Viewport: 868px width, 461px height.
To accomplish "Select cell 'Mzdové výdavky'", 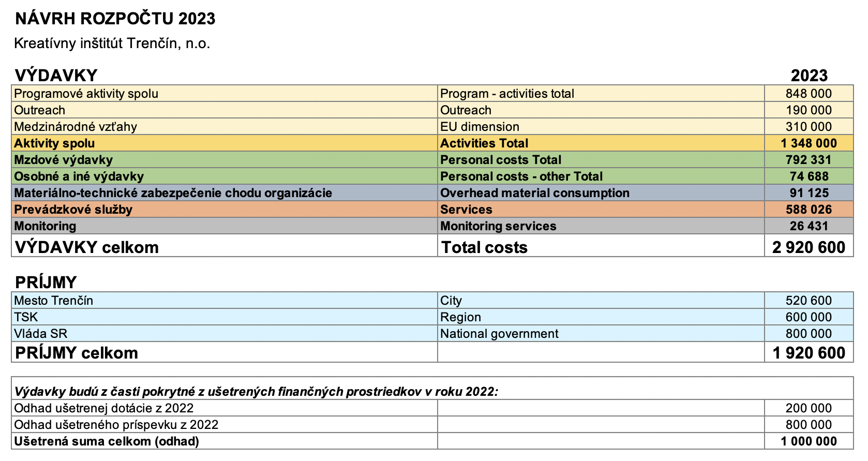I will 225,160.
